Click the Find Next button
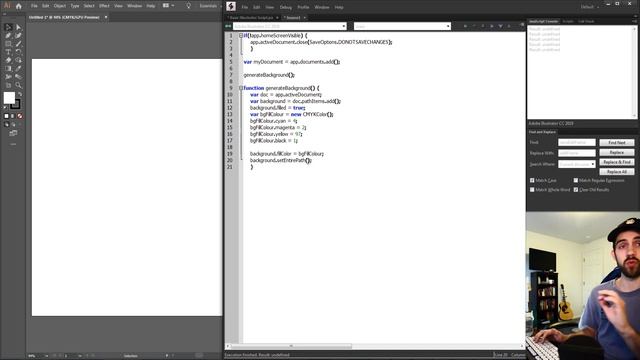Screen dimensions: 640x360 click(x=617, y=142)
